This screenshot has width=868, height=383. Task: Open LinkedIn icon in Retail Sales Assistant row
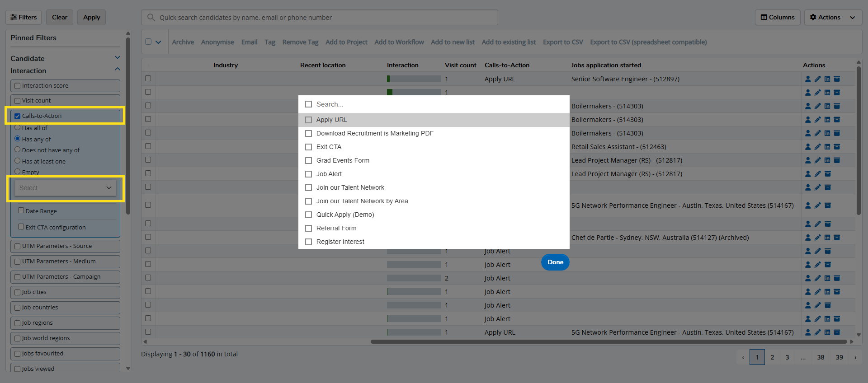[827, 147]
